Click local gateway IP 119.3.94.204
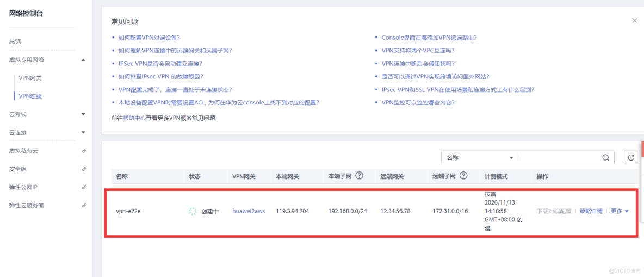This screenshot has width=644, height=277. (293, 211)
